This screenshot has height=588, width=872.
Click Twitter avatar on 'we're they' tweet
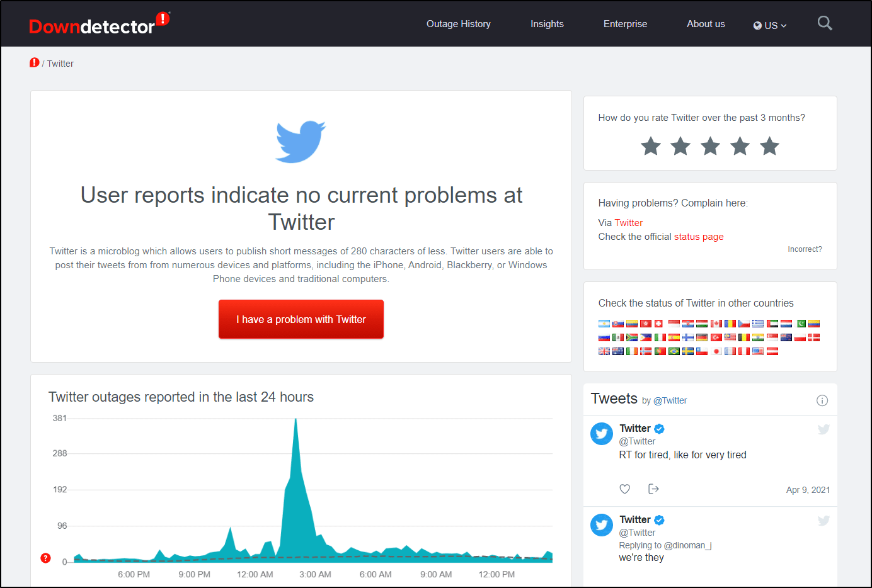[x=602, y=525]
